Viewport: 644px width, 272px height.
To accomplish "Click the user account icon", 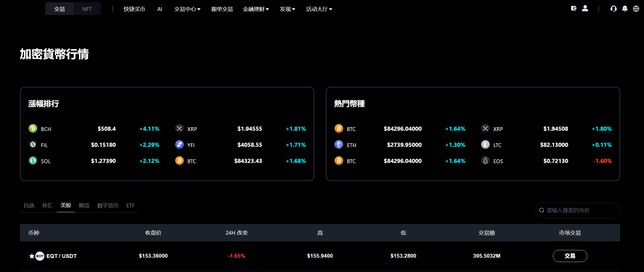I will point(585,8).
